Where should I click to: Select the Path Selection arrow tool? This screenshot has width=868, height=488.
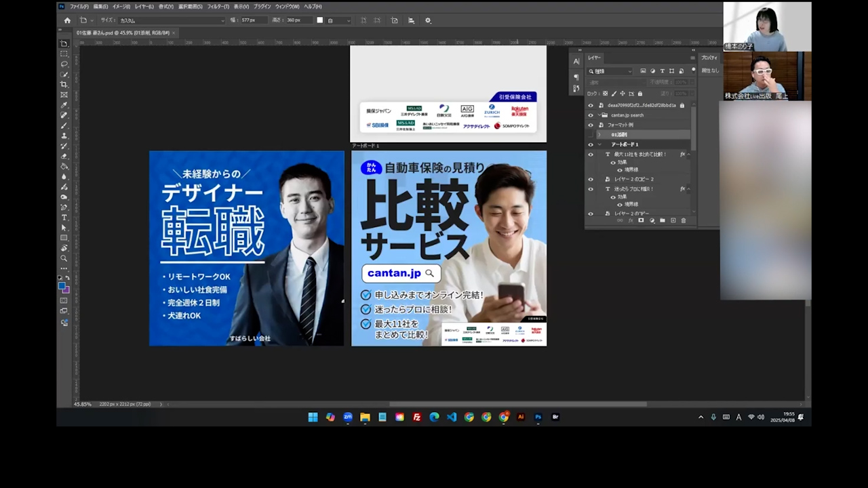point(64,228)
